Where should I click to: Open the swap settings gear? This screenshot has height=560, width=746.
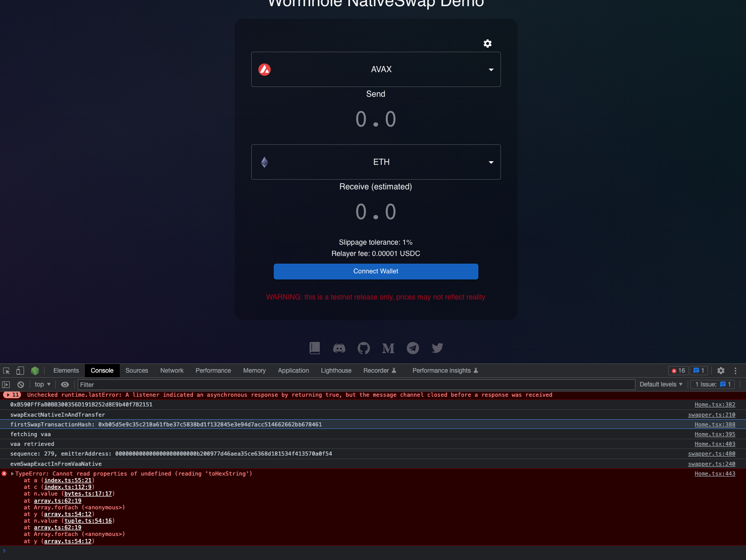tap(487, 44)
